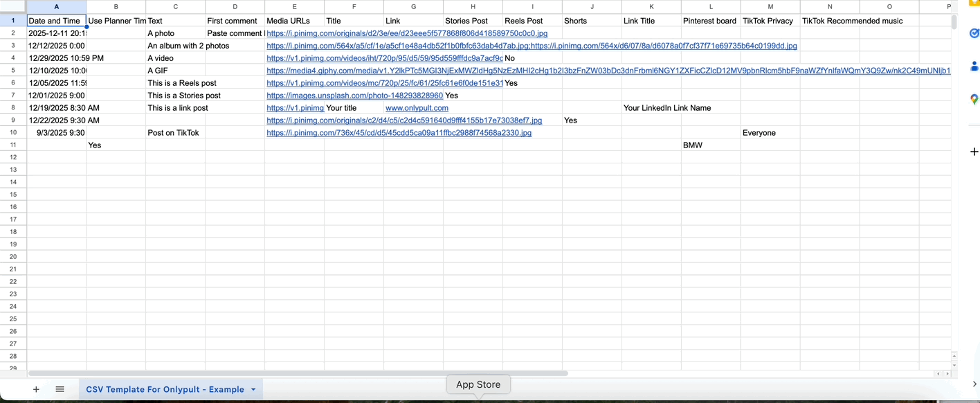Select the CSV Template For Onlypult sheet tab
Screen dimensions: 980x403
[165, 390]
